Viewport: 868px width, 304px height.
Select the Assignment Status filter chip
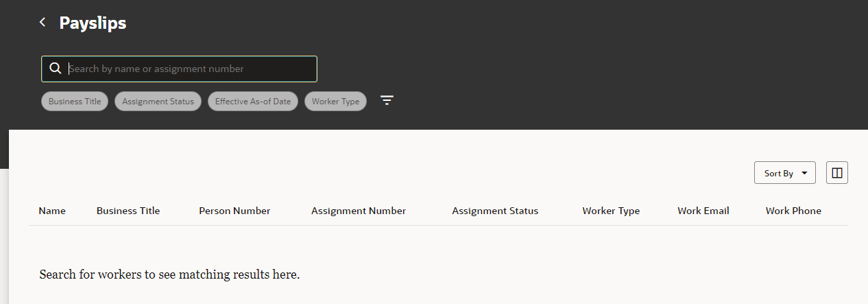pos(158,102)
